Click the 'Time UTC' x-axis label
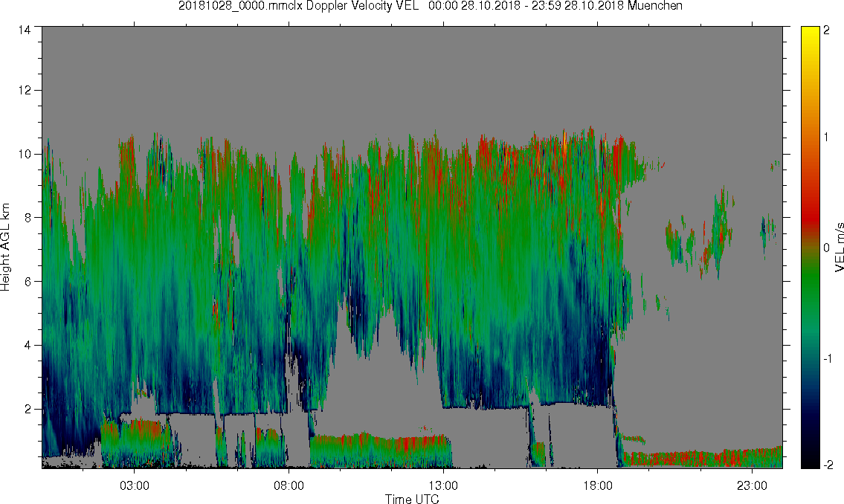 (x=412, y=499)
